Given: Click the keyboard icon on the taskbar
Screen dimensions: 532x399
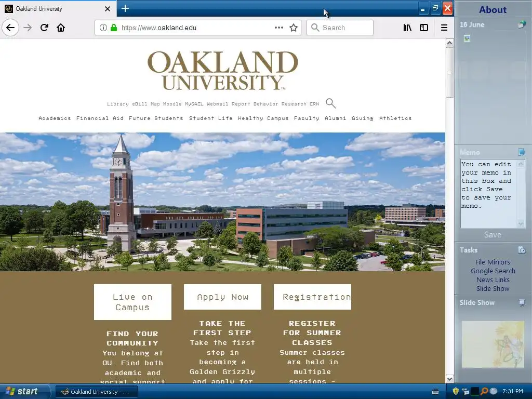Looking at the screenshot, I should [x=435, y=392].
